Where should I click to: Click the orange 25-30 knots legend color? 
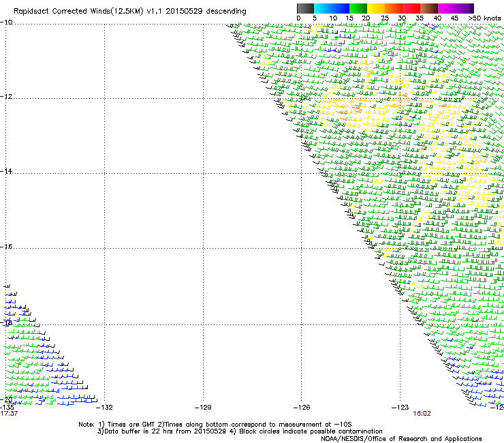[394, 8]
